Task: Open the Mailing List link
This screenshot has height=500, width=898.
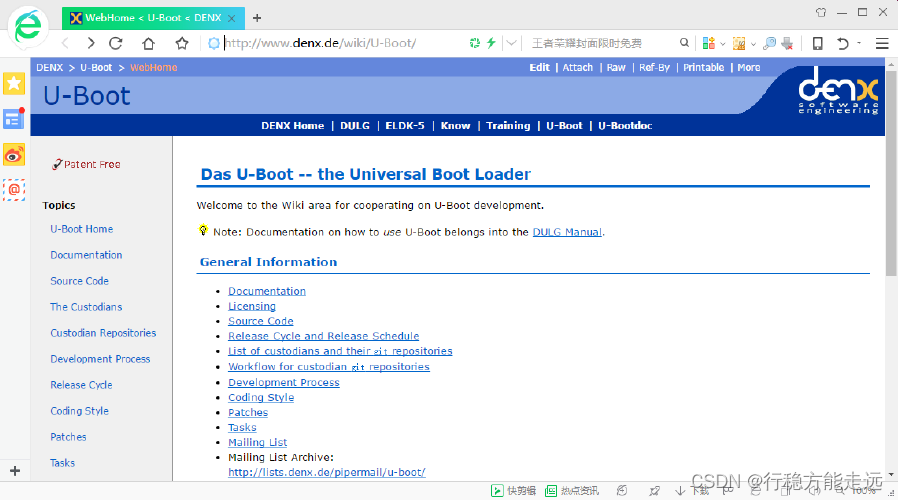Action: tap(257, 442)
